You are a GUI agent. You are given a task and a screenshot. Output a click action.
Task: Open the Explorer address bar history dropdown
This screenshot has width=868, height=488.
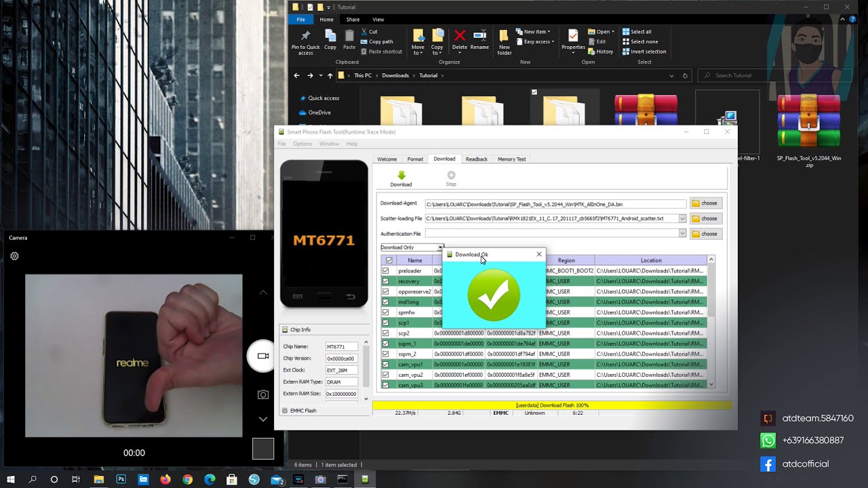(671, 75)
